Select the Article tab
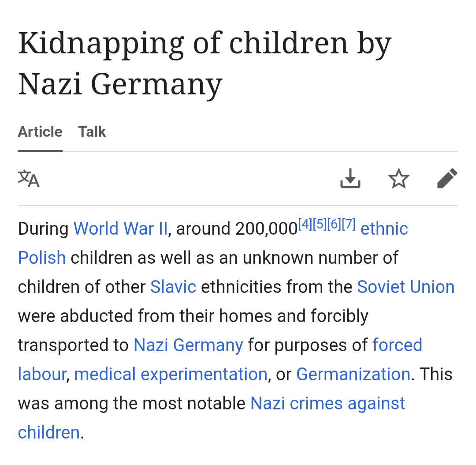 40,132
